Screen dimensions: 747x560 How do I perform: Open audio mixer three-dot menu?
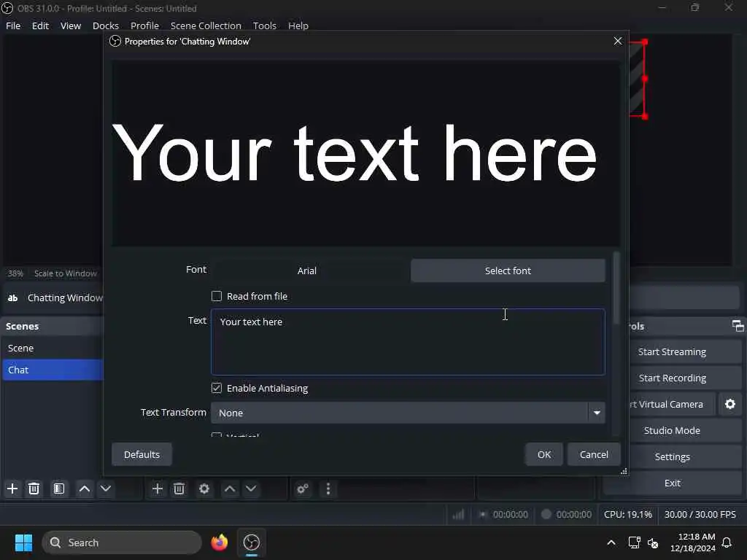328,489
